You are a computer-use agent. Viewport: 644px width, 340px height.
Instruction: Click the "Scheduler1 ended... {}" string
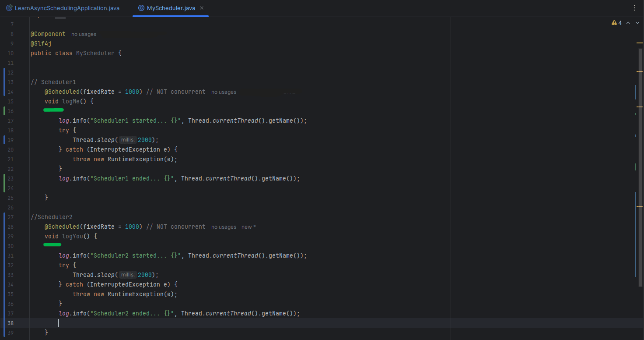(x=132, y=178)
